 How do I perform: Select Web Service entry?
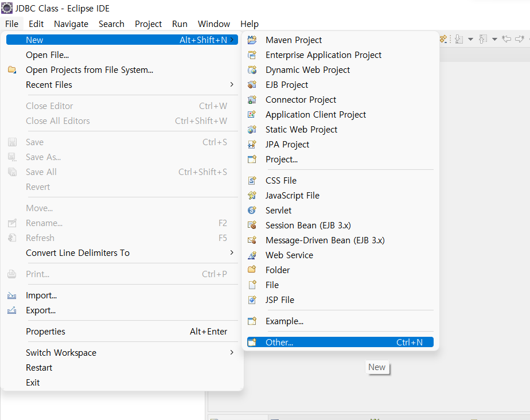340,255
